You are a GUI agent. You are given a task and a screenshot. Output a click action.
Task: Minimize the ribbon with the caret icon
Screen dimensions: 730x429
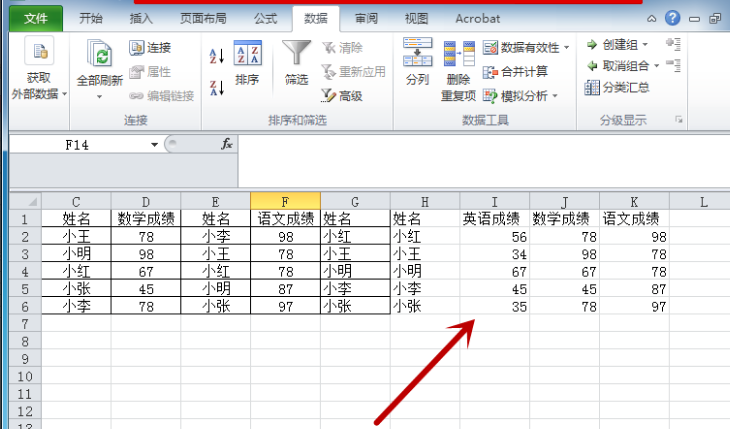[652, 19]
